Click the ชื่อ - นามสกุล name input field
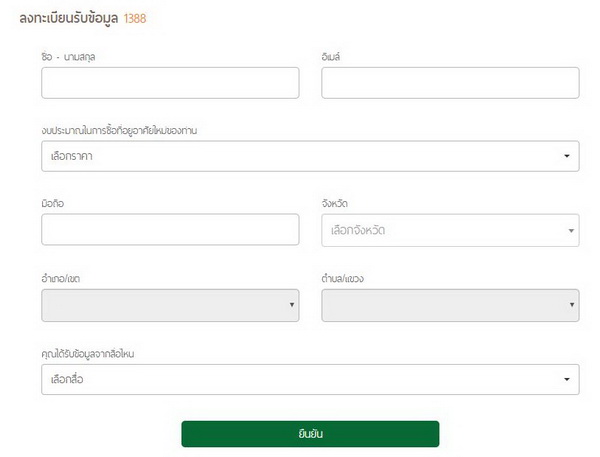 click(x=170, y=83)
